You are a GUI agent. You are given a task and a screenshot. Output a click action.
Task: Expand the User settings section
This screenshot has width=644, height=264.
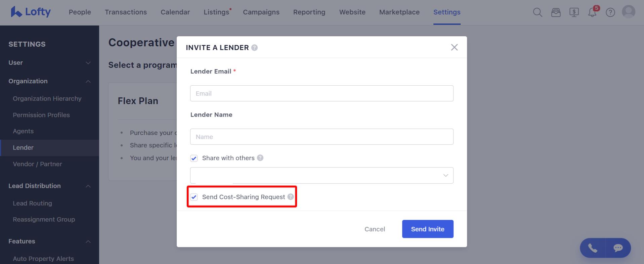[x=50, y=63]
